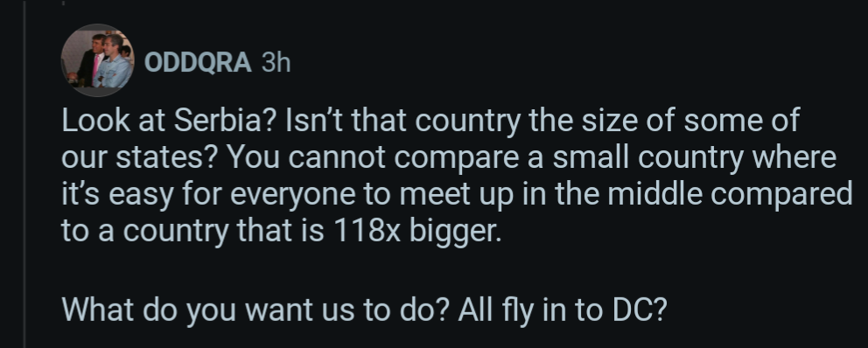Open the 3h timestamp permalink
The image size is (868, 348).
pyautogui.click(x=276, y=62)
